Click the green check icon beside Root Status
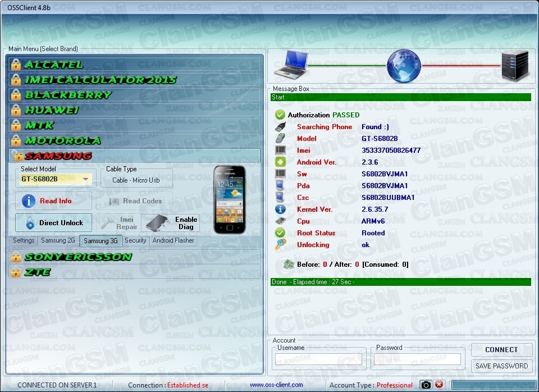Image resolution: width=539 pixels, height=392 pixels. [280, 233]
